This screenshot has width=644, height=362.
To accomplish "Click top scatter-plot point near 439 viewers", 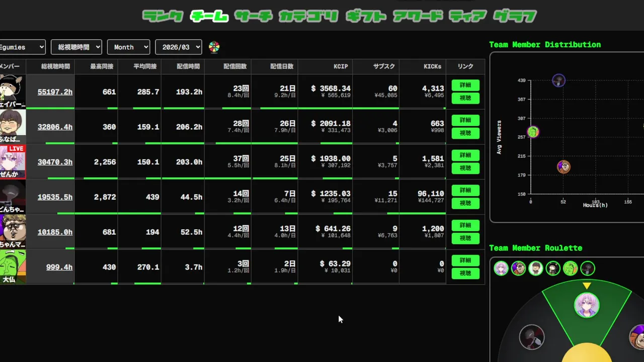I will click(559, 80).
